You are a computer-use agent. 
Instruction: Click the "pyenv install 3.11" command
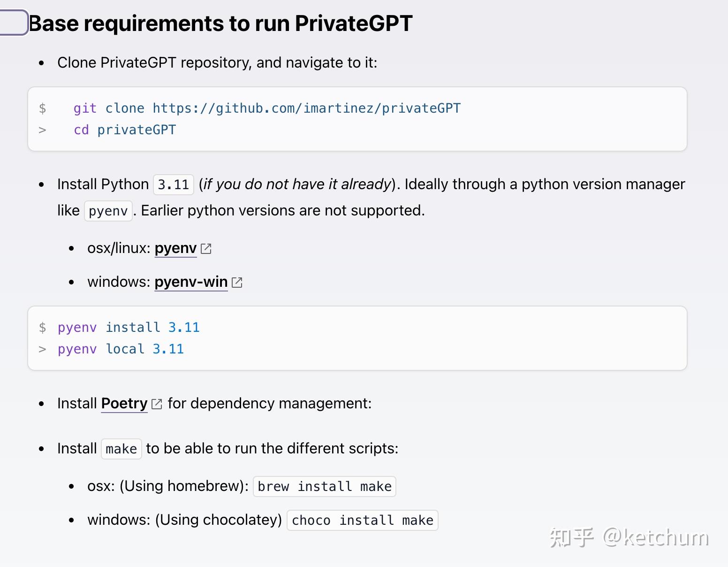[x=129, y=328]
